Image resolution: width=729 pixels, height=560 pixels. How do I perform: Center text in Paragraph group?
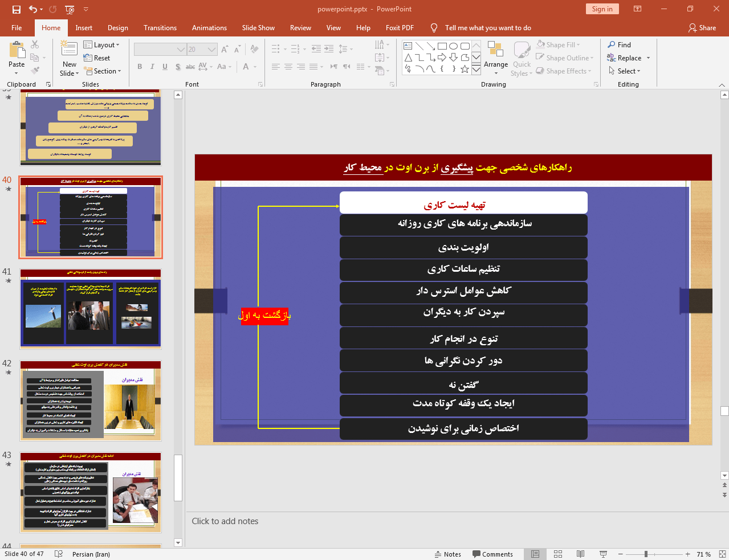coord(288,67)
